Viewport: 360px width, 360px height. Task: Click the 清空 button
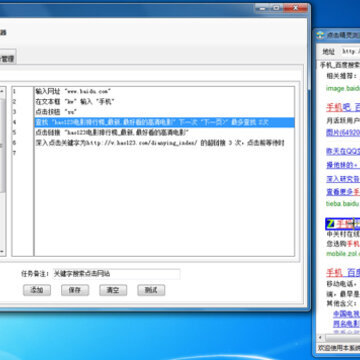click(113, 290)
